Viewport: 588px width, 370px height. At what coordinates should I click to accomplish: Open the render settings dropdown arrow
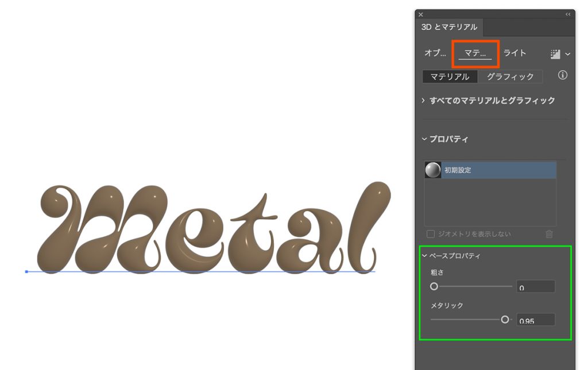tap(568, 53)
